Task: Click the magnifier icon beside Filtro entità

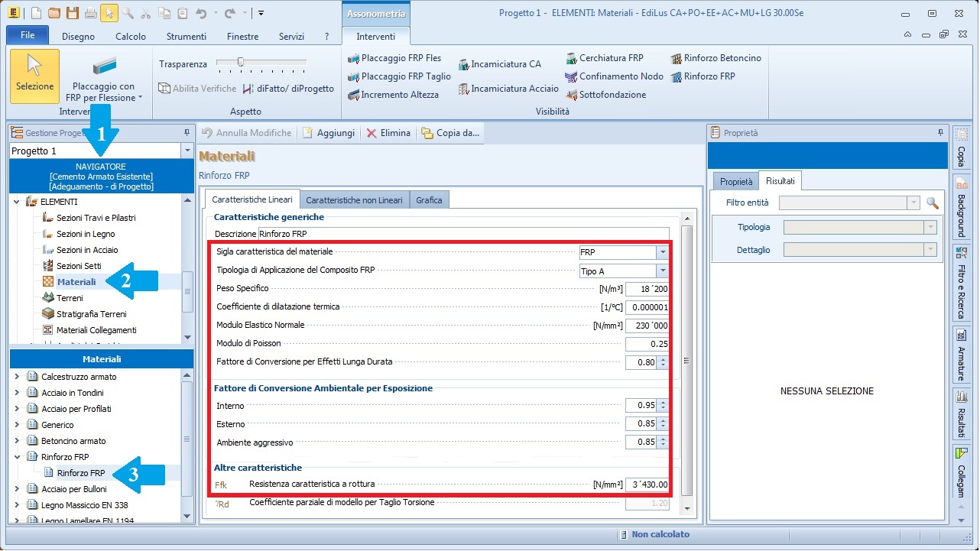Action: point(932,203)
